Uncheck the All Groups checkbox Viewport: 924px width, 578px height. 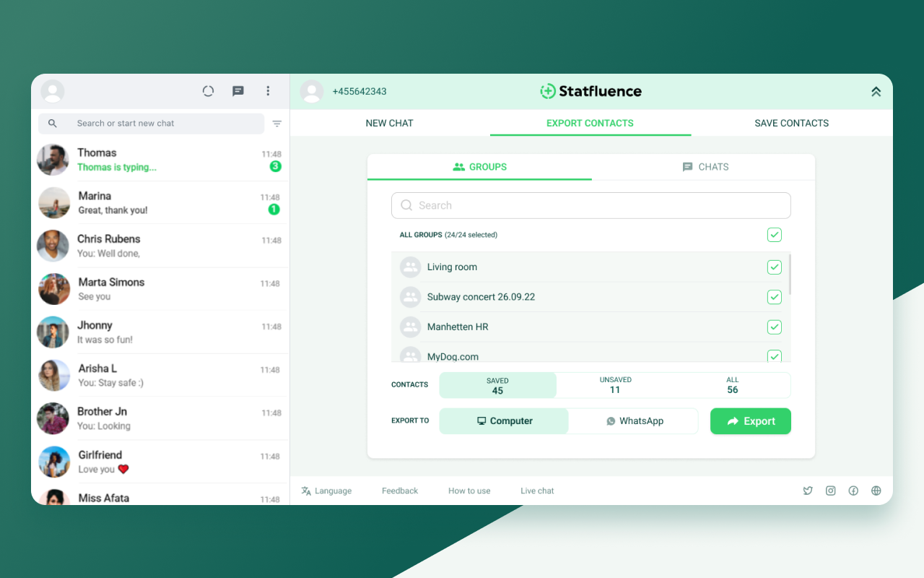point(774,235)
